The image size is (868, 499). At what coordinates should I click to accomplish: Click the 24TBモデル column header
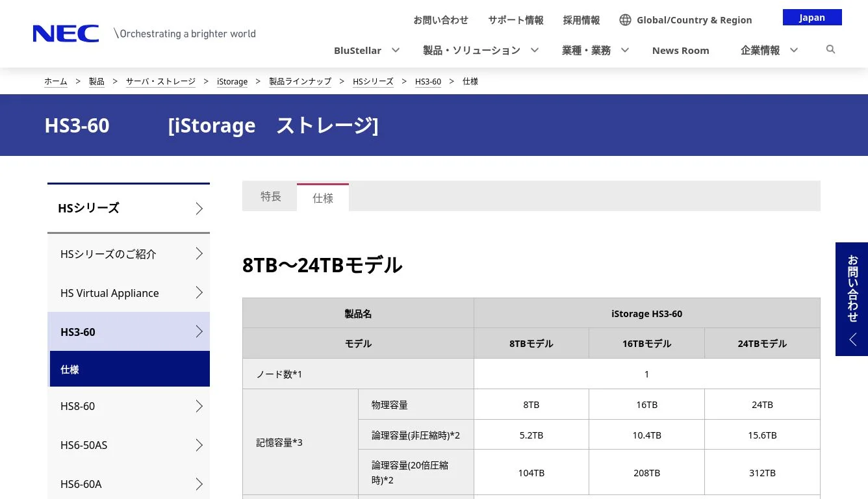tap(762, 343)
